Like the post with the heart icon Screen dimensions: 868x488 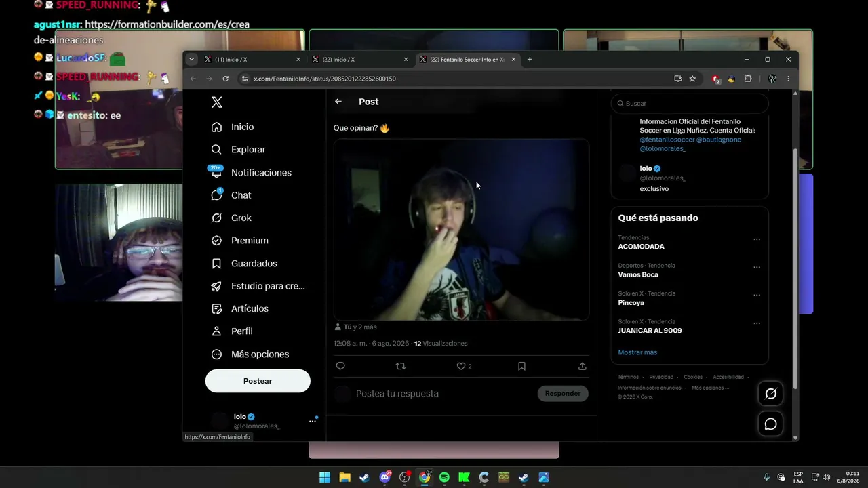click(x=461, y=366)
